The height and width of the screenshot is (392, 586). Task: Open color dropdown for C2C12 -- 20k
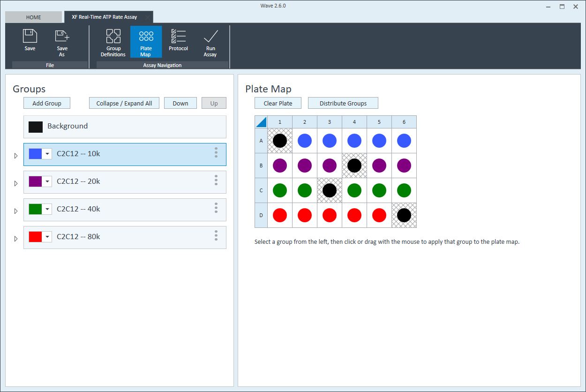47,181
